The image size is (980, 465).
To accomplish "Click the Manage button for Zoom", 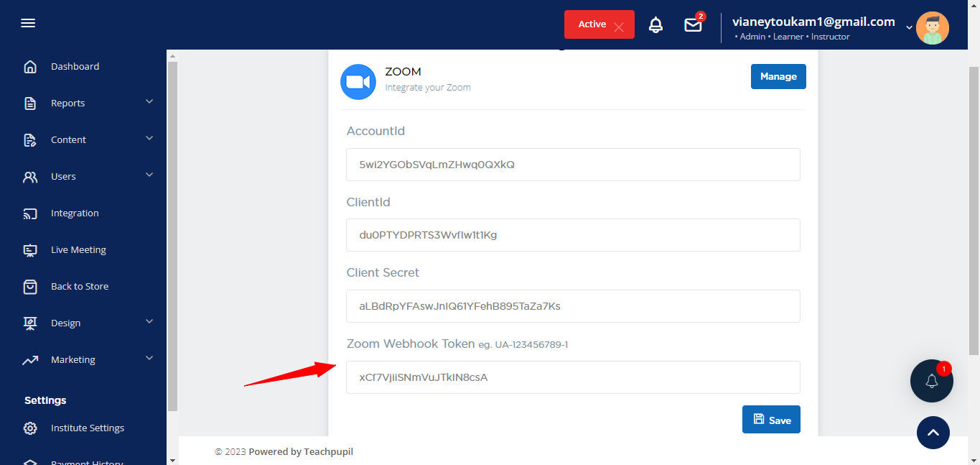I will [x=778, y=77].
